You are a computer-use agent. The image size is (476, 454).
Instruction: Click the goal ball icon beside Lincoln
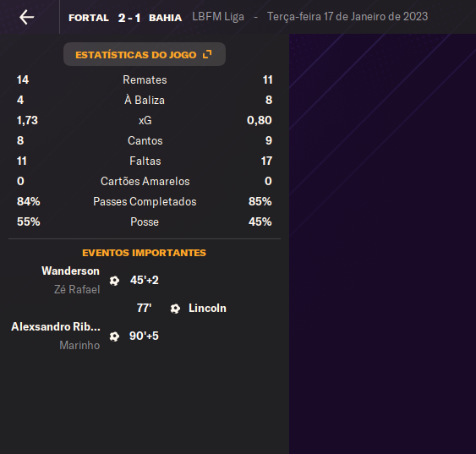tap(175, 309)
